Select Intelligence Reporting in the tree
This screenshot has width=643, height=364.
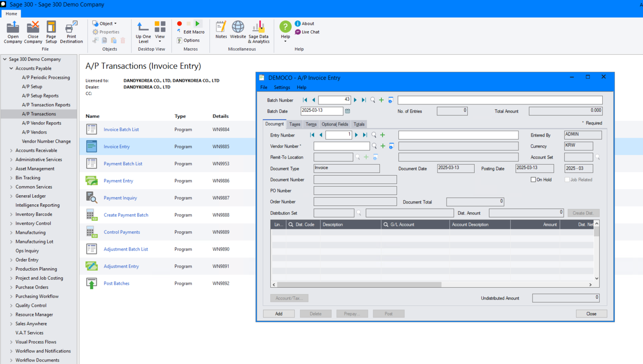click(38, 205)
